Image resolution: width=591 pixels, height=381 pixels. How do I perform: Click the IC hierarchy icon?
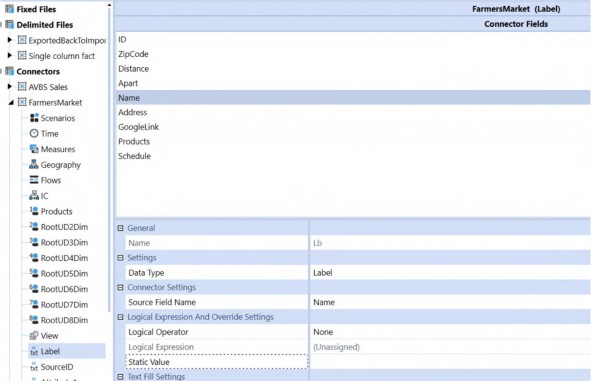(x=34, y=195)
